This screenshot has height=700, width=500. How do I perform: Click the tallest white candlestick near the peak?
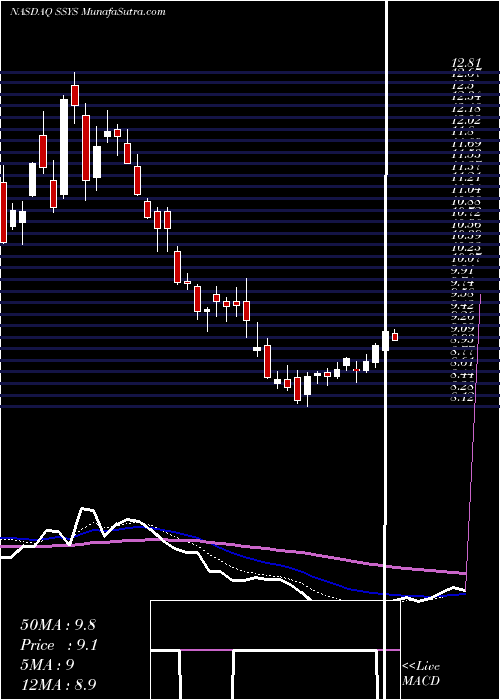point(64,147)
